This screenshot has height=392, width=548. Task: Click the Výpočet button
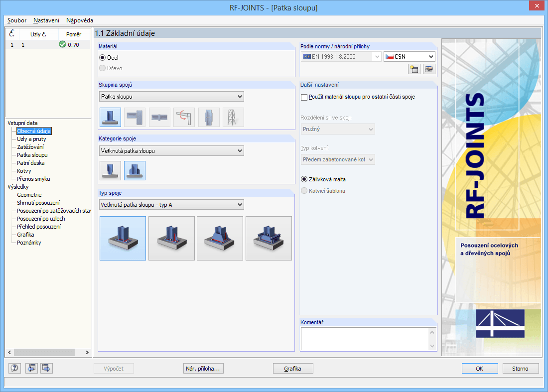pyautogui.click(x=114, y=368)
